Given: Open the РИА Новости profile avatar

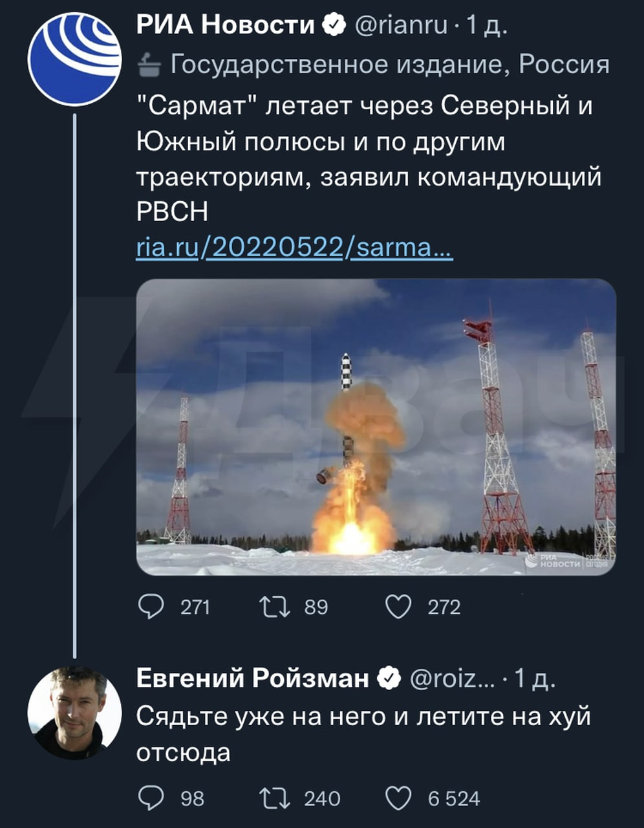Looking at the screenshot, I should pyautogui.click(x=74, y=58).
